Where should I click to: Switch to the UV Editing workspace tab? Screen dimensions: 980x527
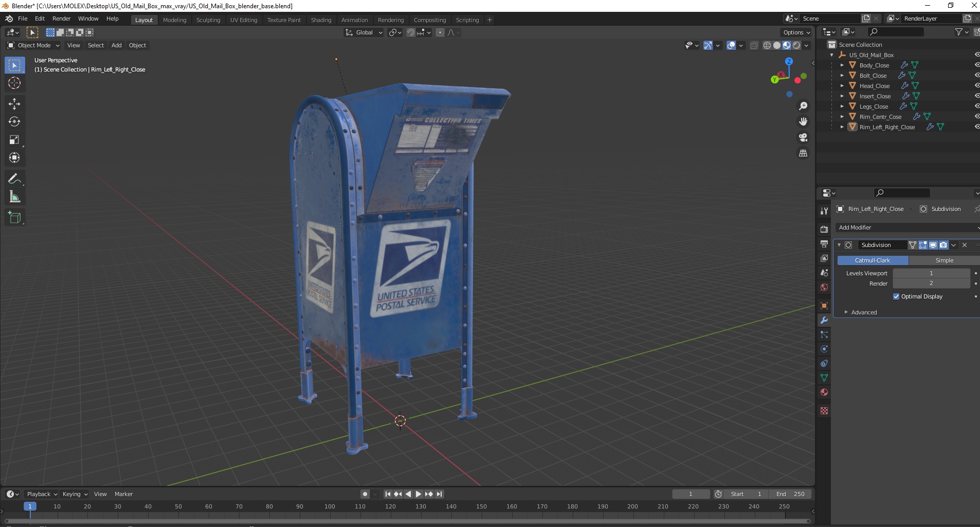(x=244, y=20)
